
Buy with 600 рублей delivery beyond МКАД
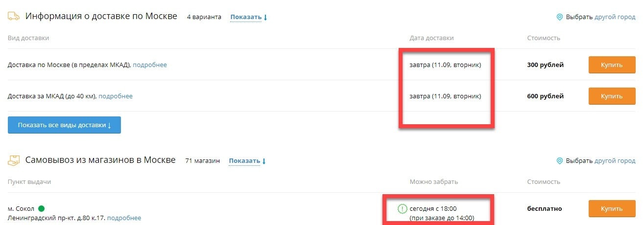coord(611,96)
